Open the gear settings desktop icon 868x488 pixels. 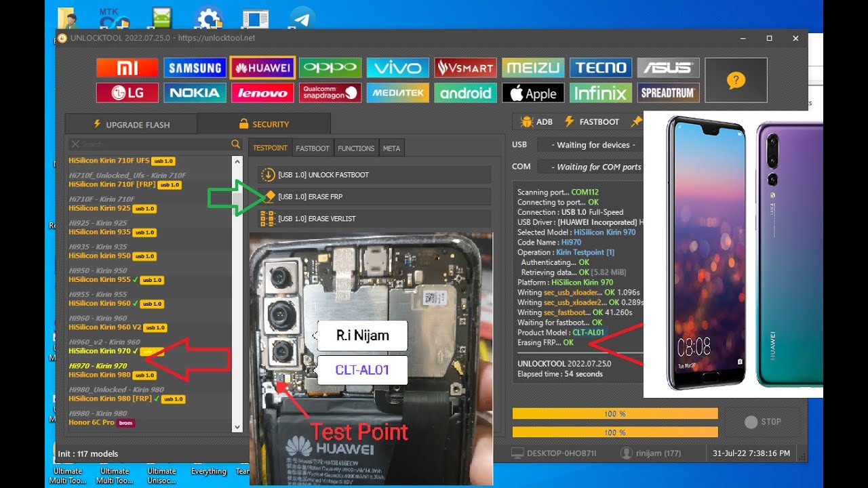tap(208, 18)
